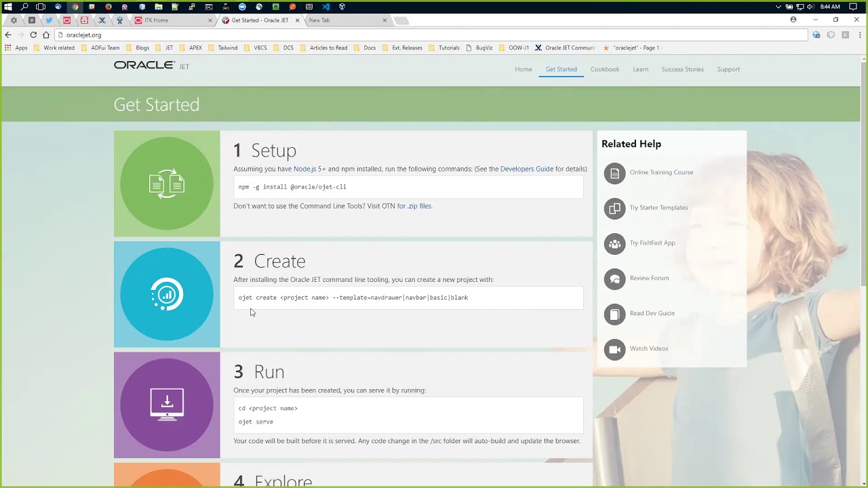The height and width of the screenshot is (488, 868).
Task: Click the volume speaker tray icon
Action: coord(810,7)
